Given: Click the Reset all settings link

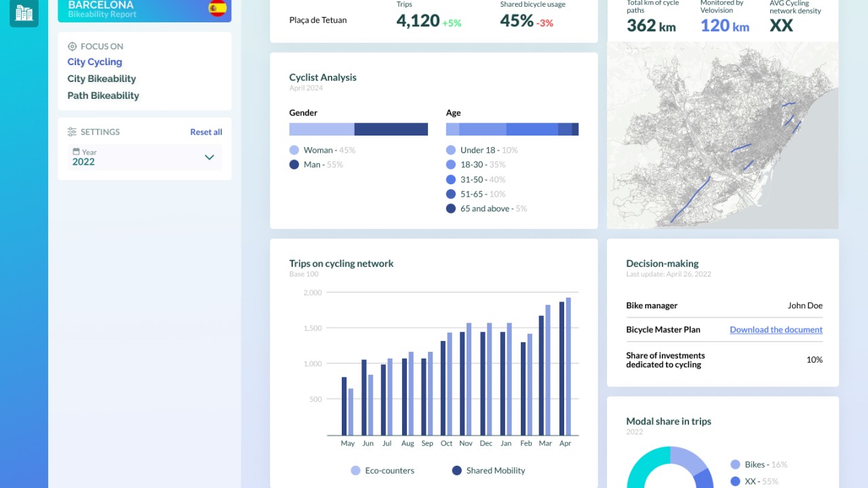Looking at the screenshot, I should click(x=206, y=132).
